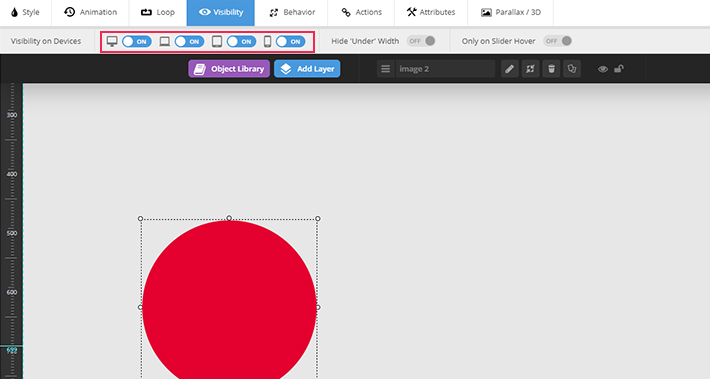Click the pencil edit layer icon

point(509,69)
